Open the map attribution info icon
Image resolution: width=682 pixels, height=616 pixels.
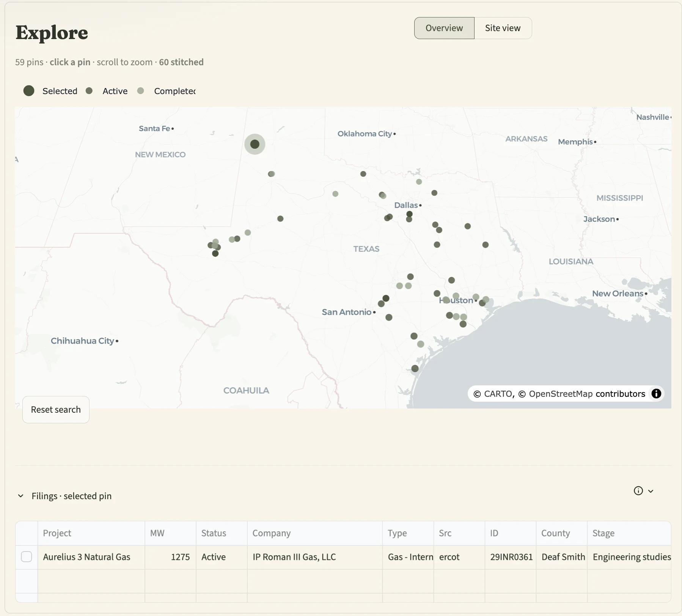[x=656, y=394]
